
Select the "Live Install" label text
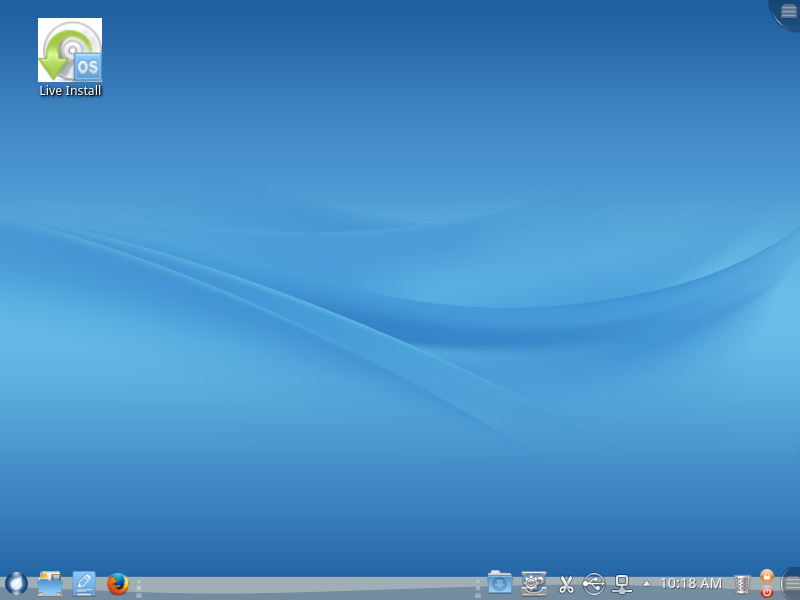click(70, 91)
